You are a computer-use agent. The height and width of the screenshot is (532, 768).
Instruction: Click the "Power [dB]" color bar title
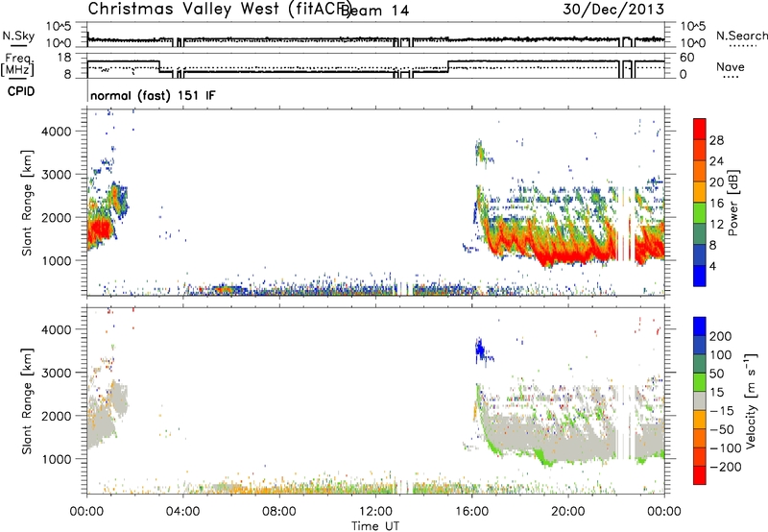[733, 203]
